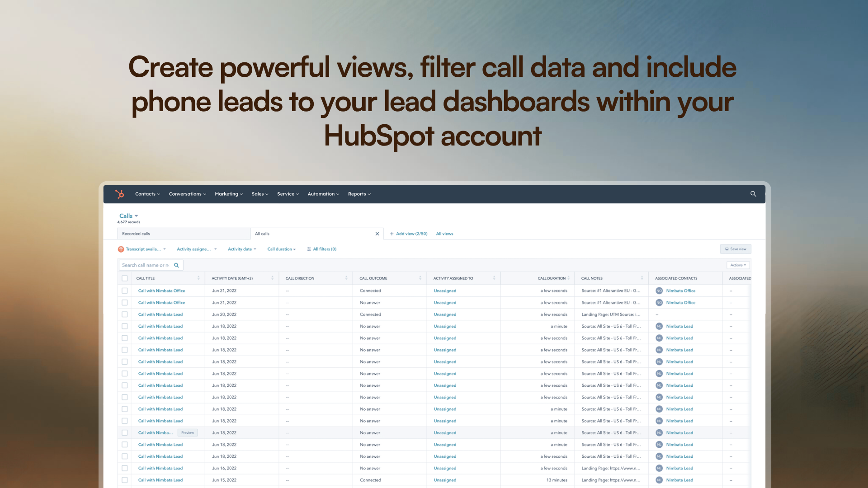This screenshot has width=868, height=488.
Task: Open Nimbata Lead contact on 13 minutes row
Action: point(679,480)
